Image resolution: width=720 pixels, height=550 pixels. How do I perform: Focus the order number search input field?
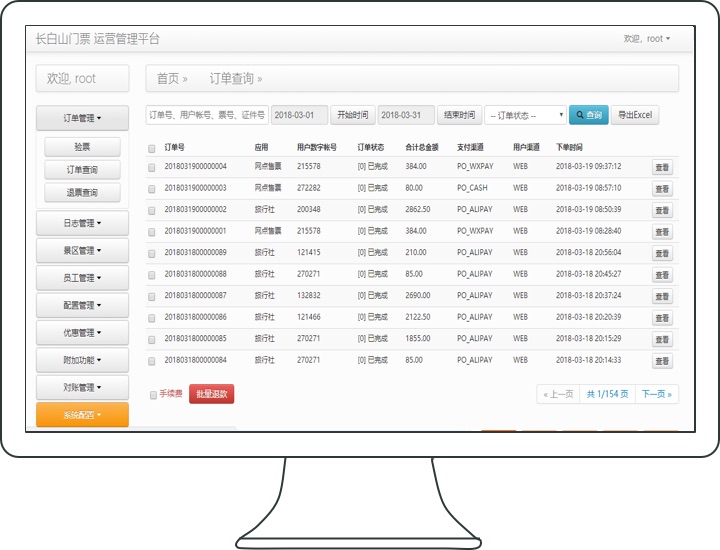pyautogui.click(x=207, y=115)
